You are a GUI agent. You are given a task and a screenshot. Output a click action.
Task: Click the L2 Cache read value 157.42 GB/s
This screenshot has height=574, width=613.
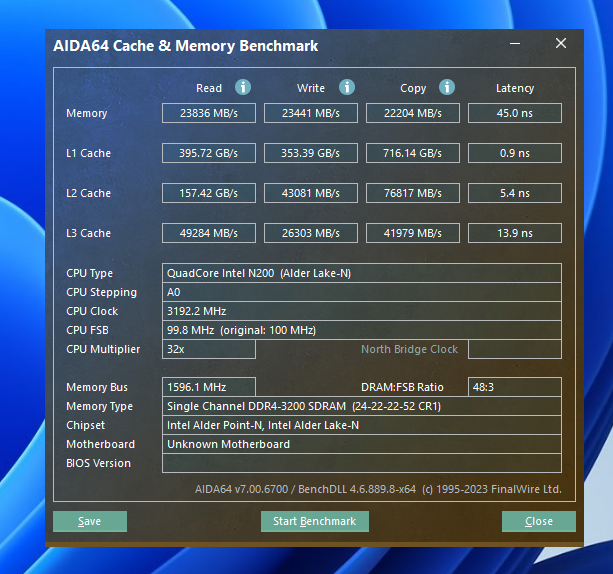pos(209,193)
